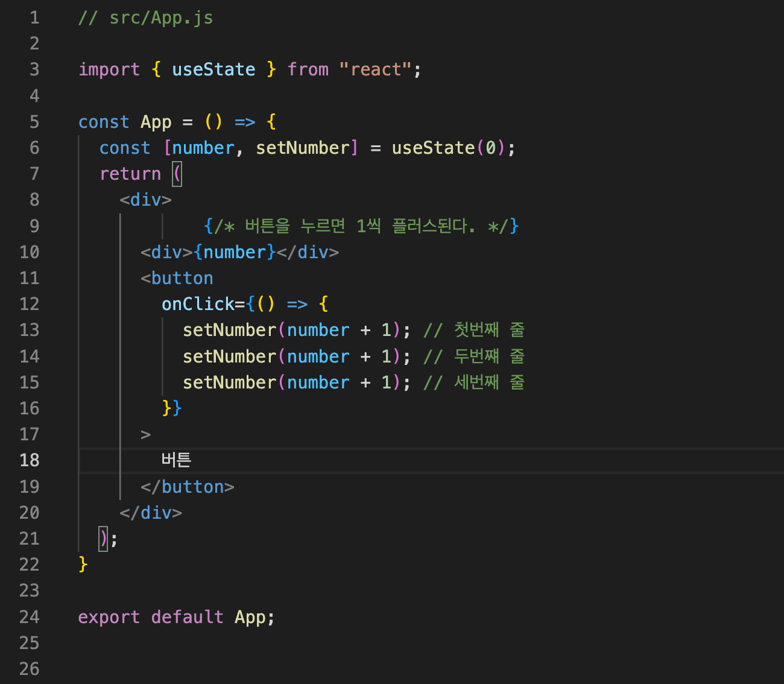Click the closing brace on line 22
The width and height of the screenshot is (784, 684).
coord(83,565)
